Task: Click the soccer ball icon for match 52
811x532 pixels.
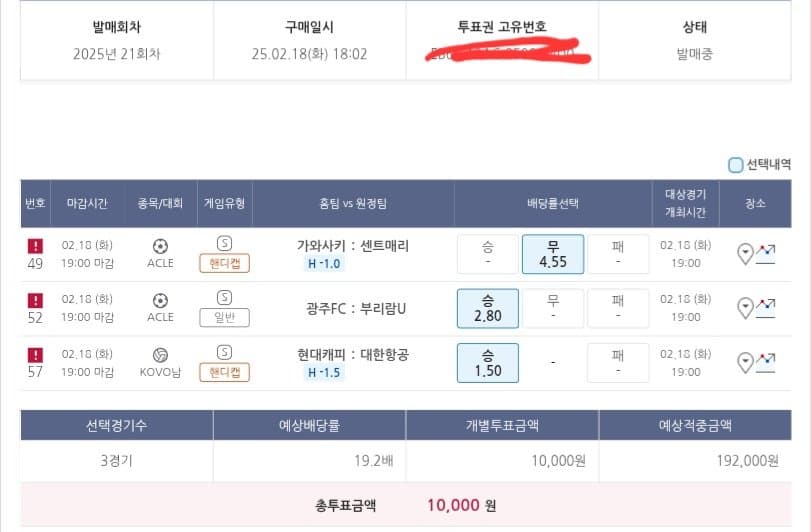Action: pyautogui.click(x=160, y=300)
